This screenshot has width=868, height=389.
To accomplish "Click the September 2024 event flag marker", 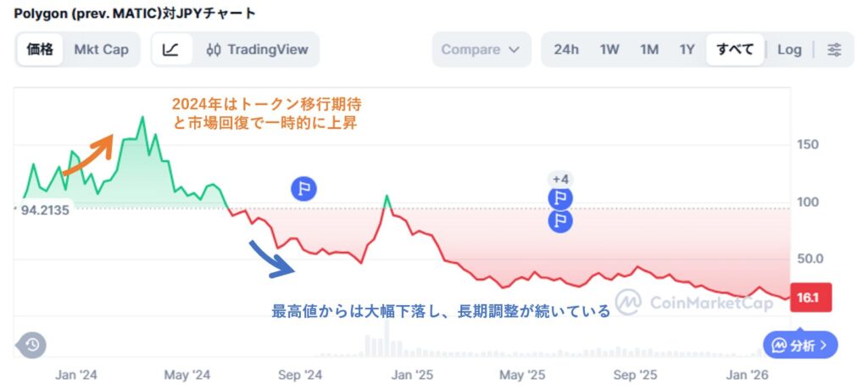I will 303,188.
